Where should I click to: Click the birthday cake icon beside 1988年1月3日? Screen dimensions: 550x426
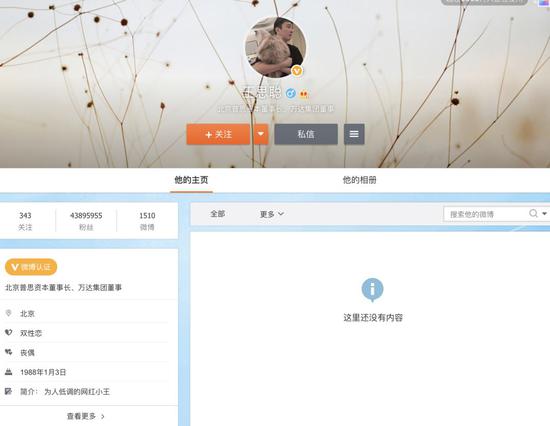(8, 372)
